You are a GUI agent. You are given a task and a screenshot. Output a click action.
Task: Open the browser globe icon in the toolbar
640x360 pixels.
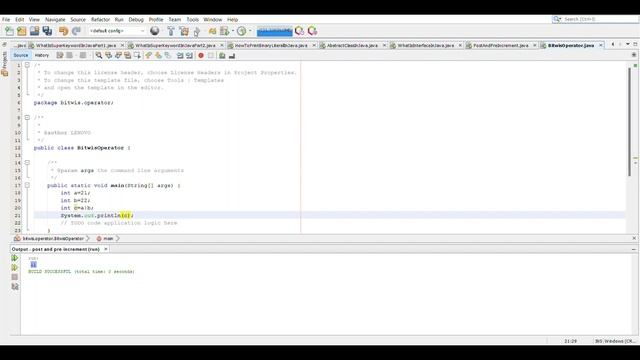tap(155, 31)
